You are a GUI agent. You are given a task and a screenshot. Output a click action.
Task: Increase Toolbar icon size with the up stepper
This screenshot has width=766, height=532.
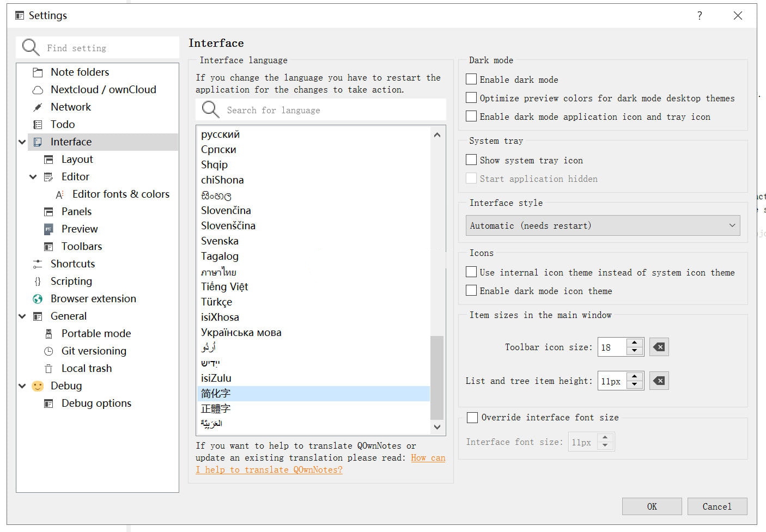click(x=634, y=344)
